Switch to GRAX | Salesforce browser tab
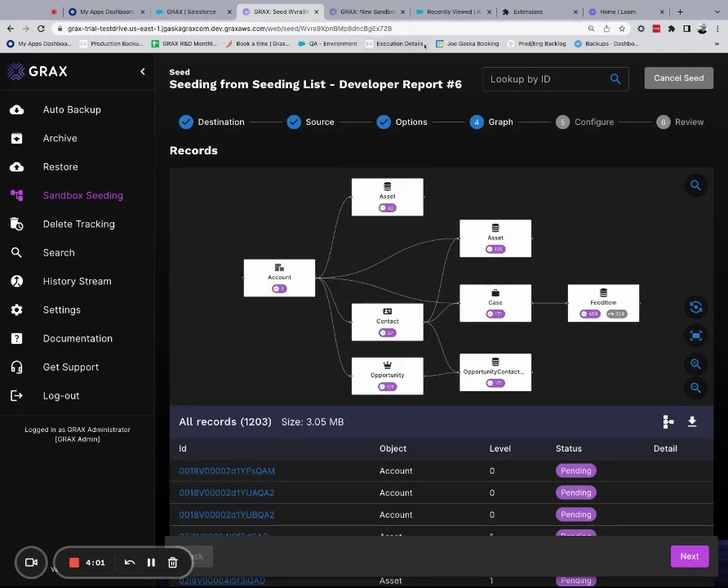 192,11
